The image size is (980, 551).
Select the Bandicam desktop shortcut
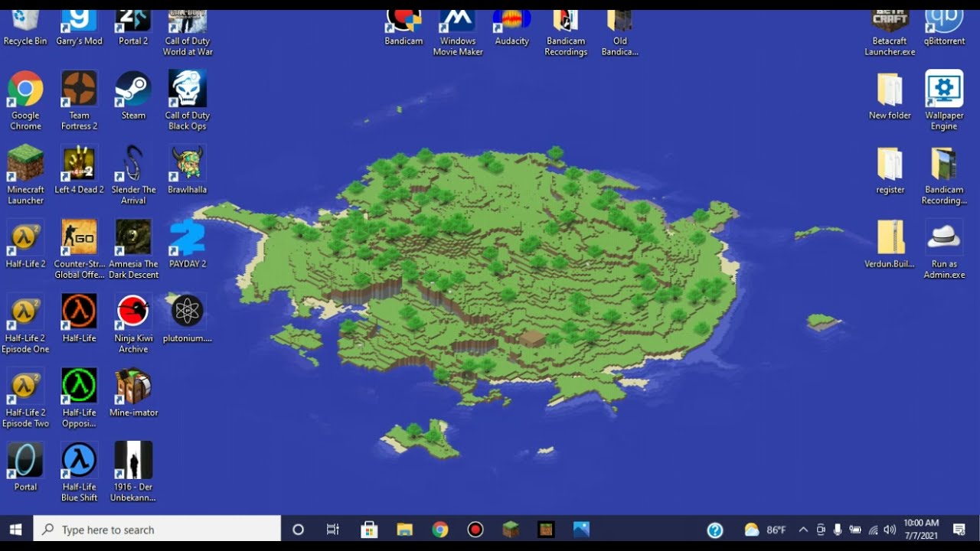(403, 28)
